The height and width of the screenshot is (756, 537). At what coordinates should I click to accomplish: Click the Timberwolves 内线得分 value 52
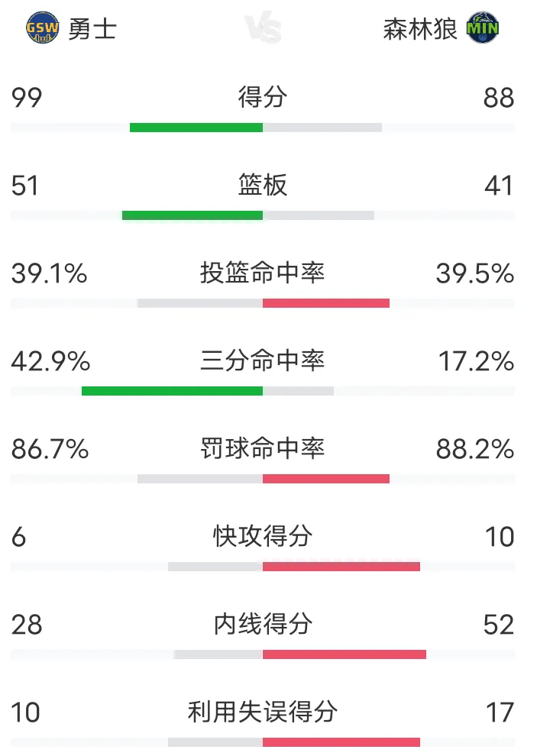(x=499, y=625)
